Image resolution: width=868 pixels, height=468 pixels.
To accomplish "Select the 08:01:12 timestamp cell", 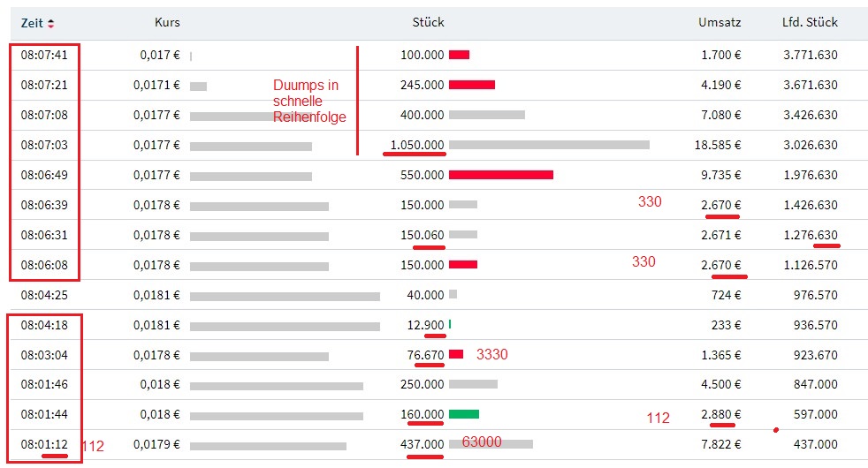I will [x=44, y=444].
